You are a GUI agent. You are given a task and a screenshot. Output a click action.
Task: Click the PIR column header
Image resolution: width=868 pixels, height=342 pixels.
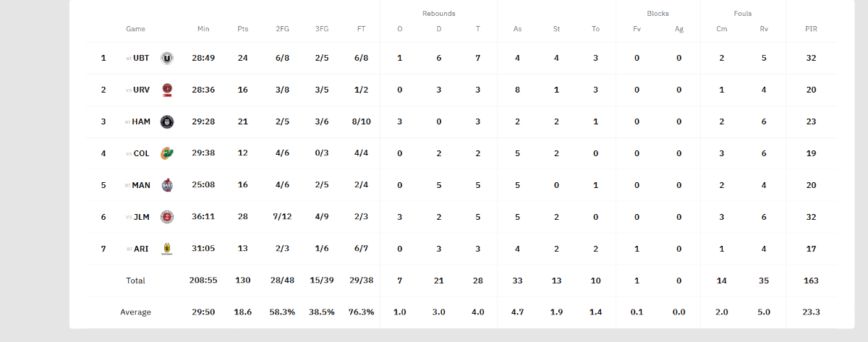click(812, 29)
